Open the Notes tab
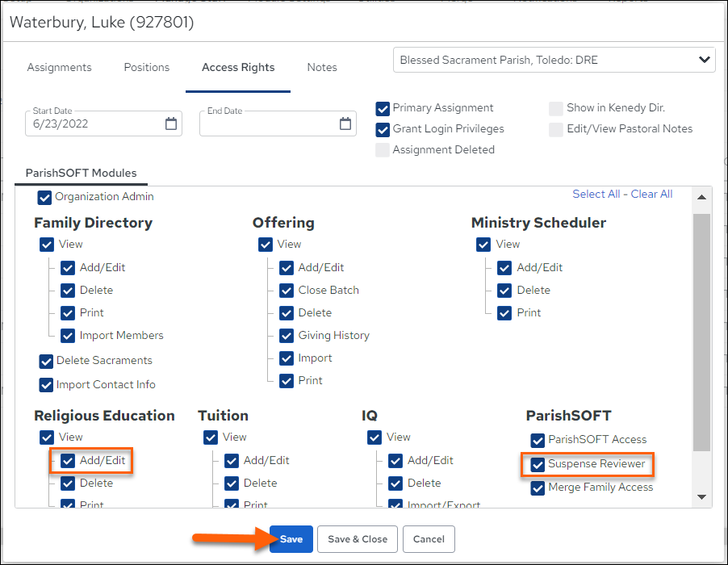This screenshot has width=728, height=565. [322, 67]
